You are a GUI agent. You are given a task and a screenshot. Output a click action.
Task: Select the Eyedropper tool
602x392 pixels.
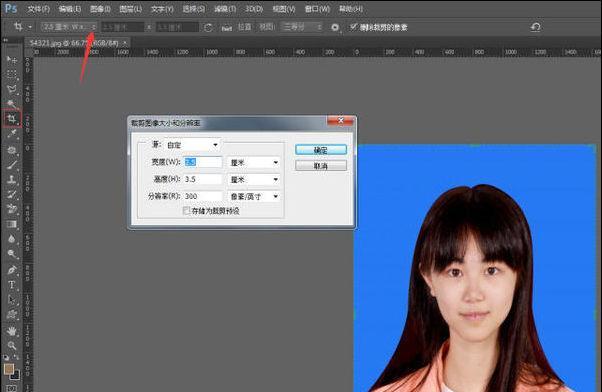pyautogui.click(x=12, y=134)
